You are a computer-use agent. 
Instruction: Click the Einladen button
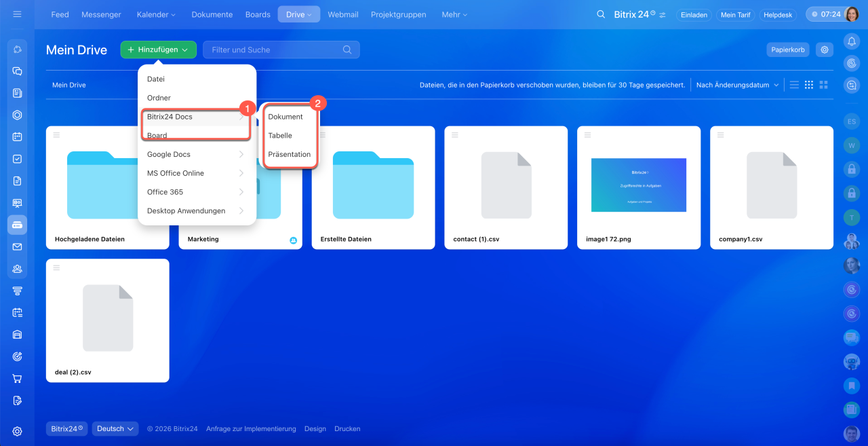point(694,14)
